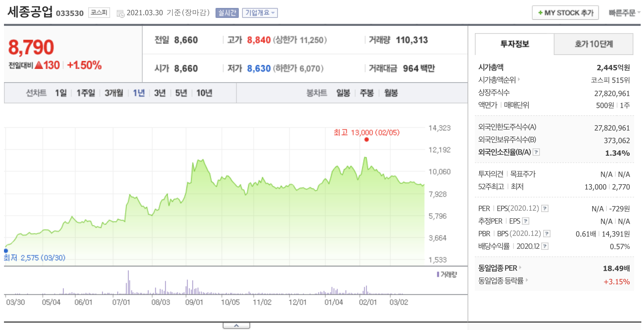
Task: Add stock with MY STOCK 추가 button
Action: [x=565, y=13]
